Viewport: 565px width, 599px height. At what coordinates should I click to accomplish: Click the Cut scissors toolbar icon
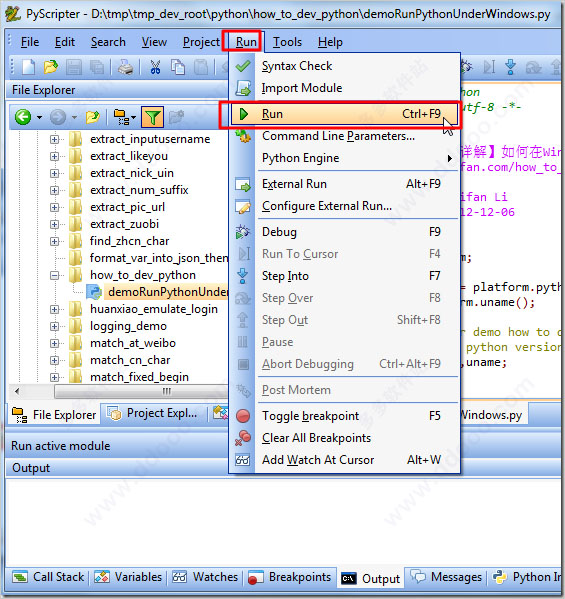[x=155, y=68]
